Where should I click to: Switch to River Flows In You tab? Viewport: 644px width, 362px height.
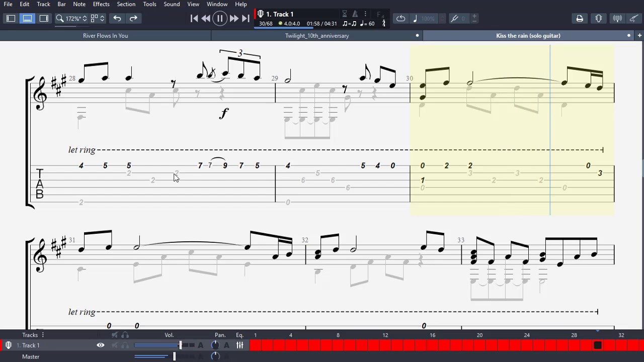click(x=105, y=36)
